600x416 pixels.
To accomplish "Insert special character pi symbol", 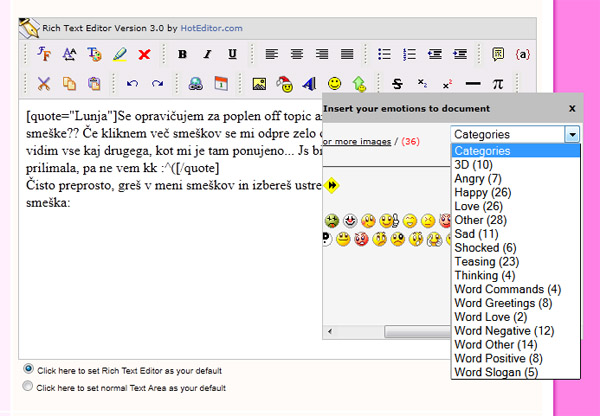I will pos(497,84).
